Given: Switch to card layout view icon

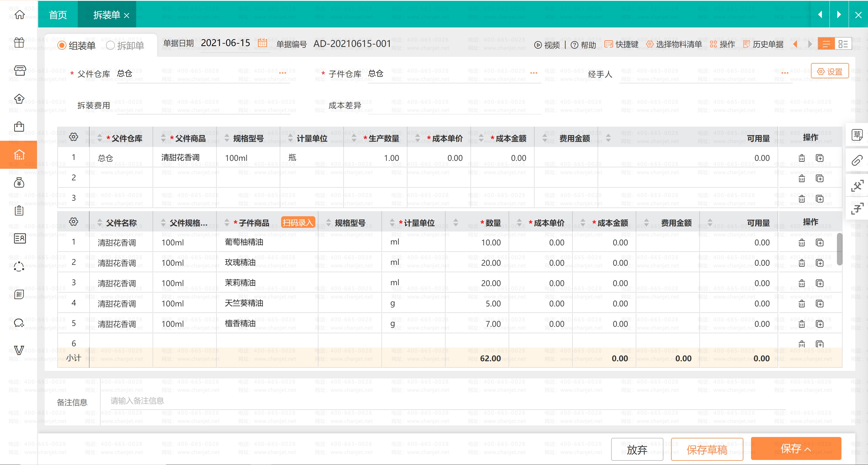Looking at the screenshot, I should [x=843, y=44].
